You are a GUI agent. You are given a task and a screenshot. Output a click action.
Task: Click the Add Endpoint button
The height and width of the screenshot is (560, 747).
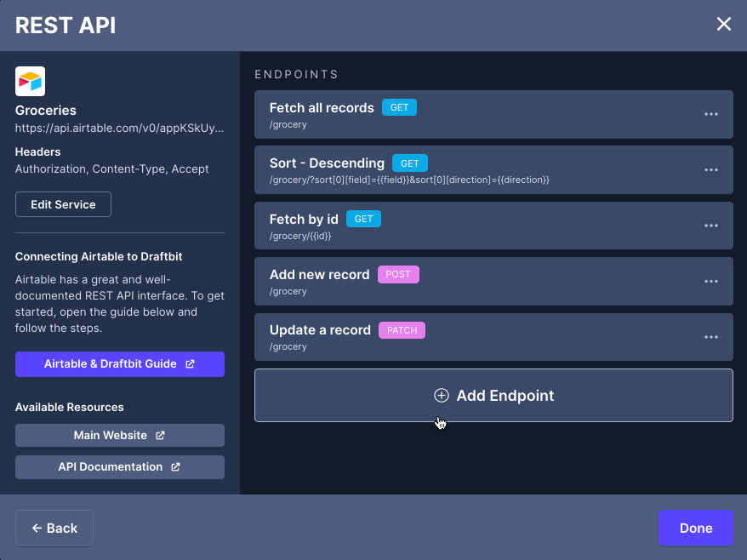tap(493, 396)
